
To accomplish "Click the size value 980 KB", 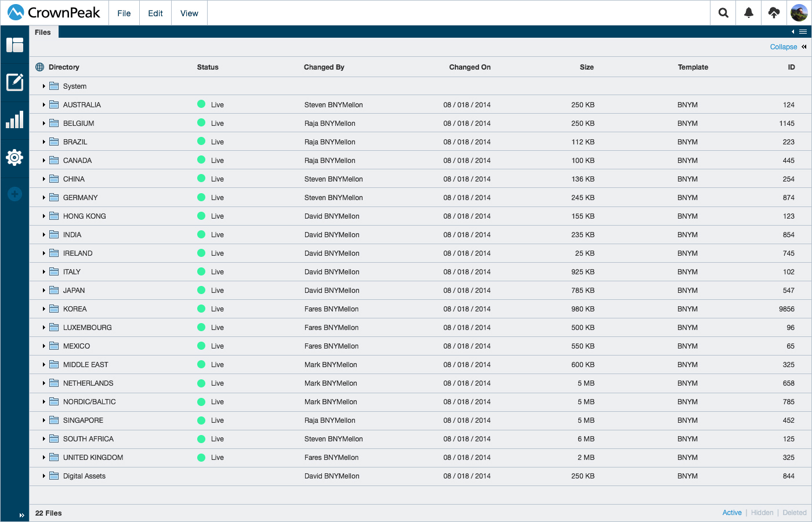I will tap(583, 309).
